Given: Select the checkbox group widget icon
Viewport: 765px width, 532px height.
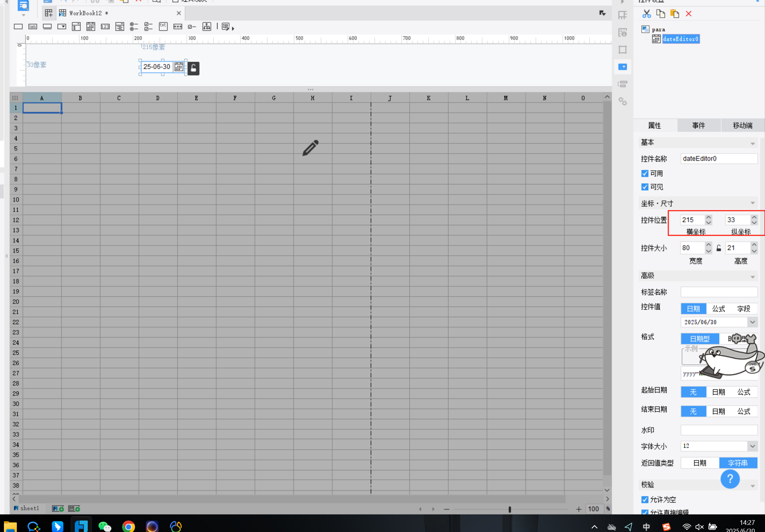Looking at the screenshot, I should pos(149,27).
